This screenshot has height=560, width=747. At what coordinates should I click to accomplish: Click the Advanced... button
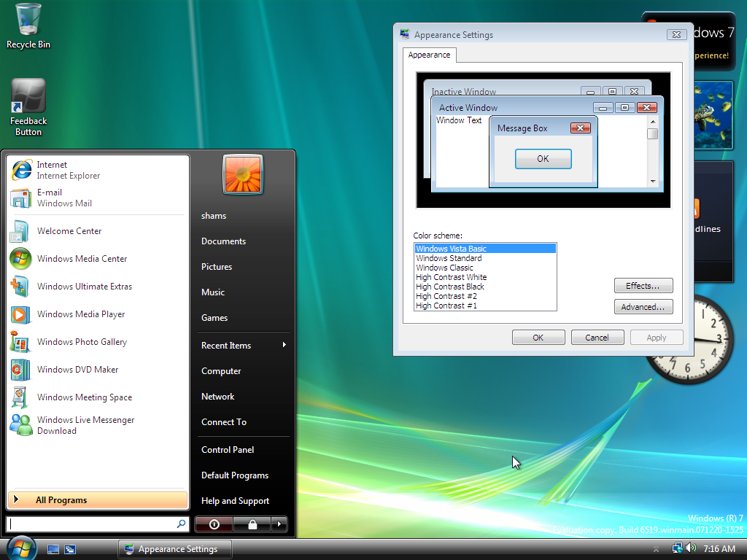coord(643,307)
